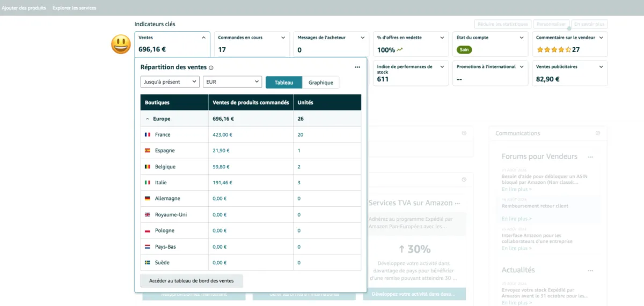Click the Allemagne flag icon
Screen dimensions: 644x306
[x=148, y=198]
